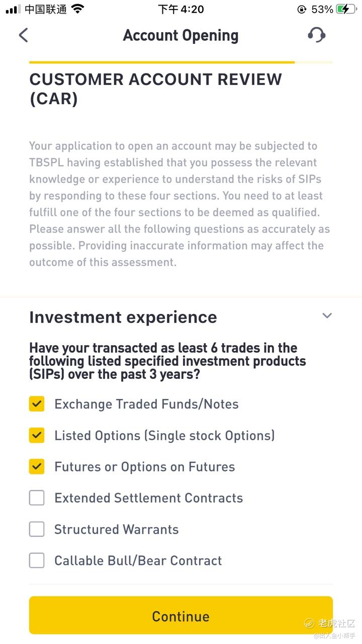This screenshot has height=644, width=362.
Task: Tap the 老虎社区 watermark logo
Action: 330,623
